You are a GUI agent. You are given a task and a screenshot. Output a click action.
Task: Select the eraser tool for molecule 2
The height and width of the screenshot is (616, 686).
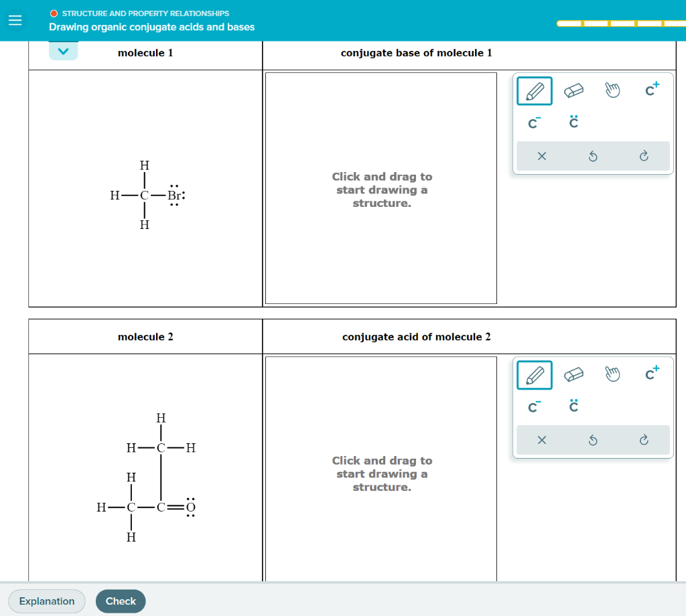(x=573, y=375)
